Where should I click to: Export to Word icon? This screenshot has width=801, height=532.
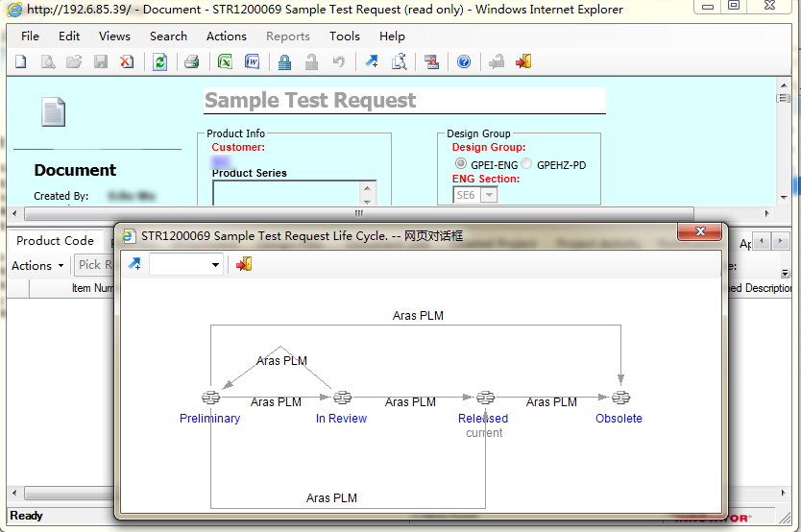pos(253,62)
